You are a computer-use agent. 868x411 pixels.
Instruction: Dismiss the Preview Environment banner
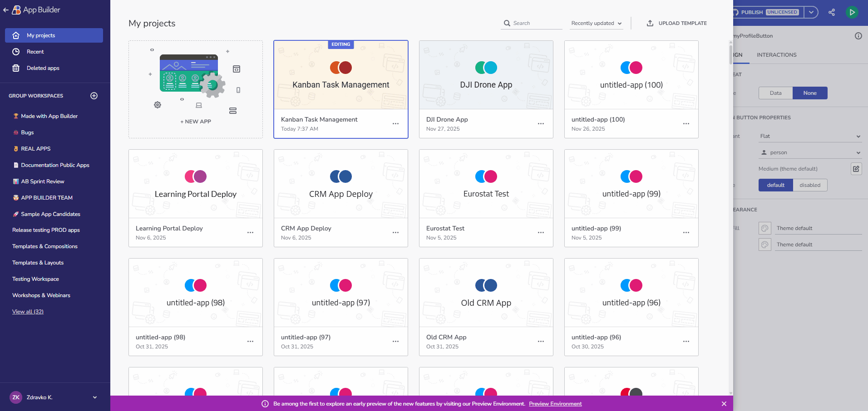[724, 404]
